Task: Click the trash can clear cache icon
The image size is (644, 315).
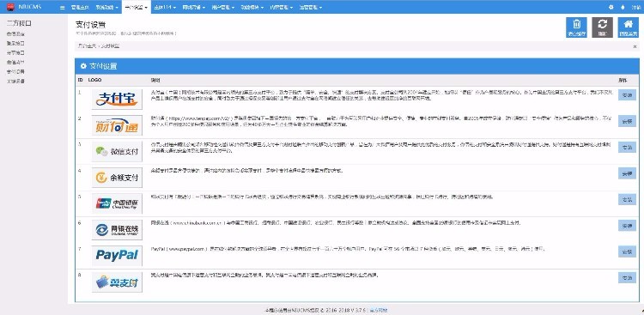Action: pyautogui.click(x=576, y=27)
